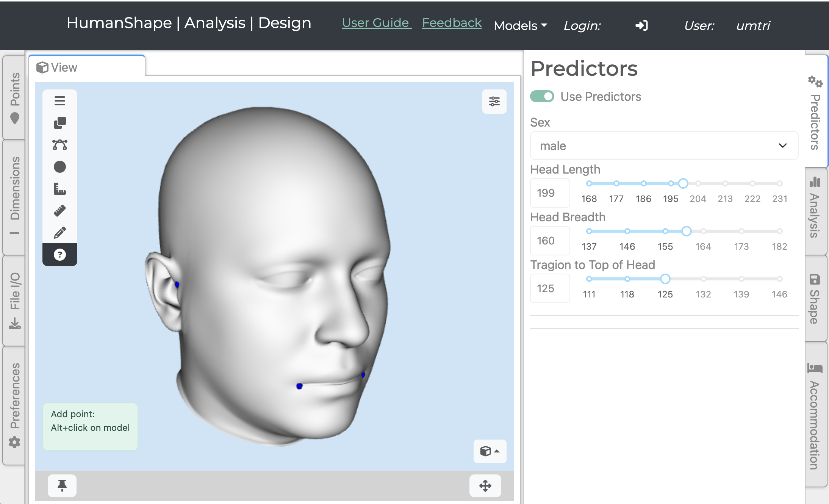Click the move arrows icon
This screenshot has height=504, width=829.
click(x=485, y=485)
